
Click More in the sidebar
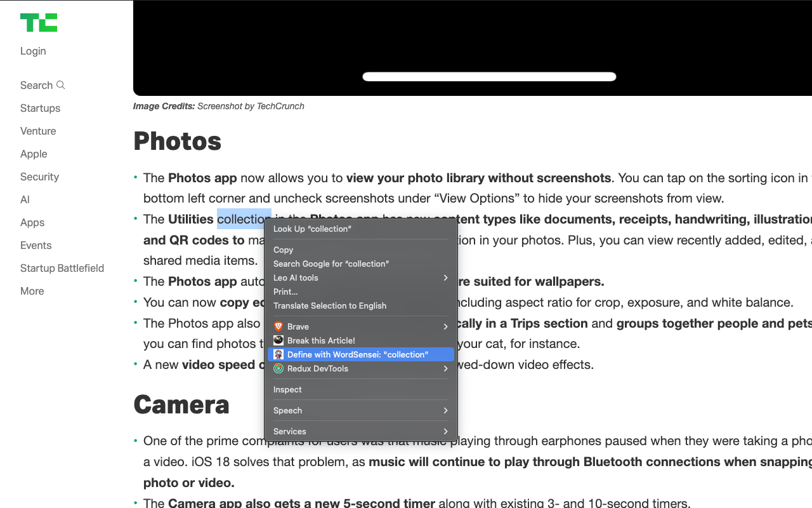point(32,291)
